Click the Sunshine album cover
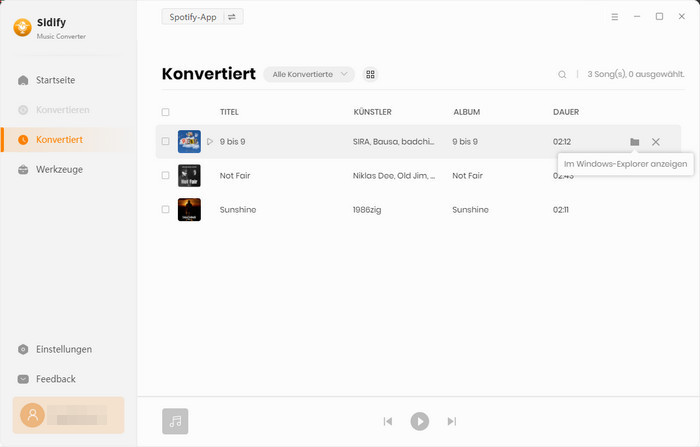The image size is (700, 447). (189, 209)
